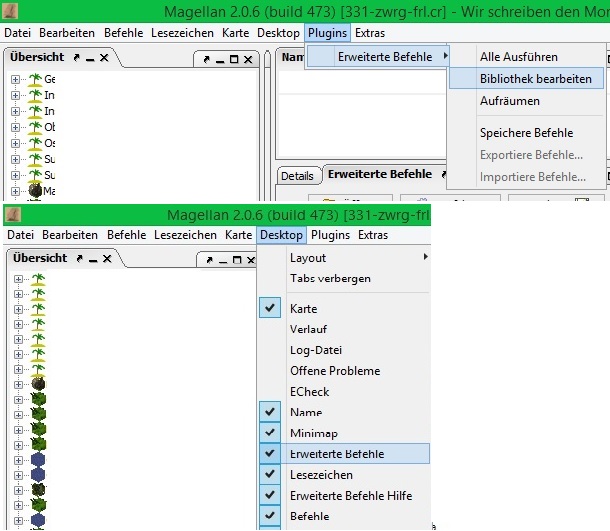Click 'Tabs verbergen' in Desktop menu

330,278
